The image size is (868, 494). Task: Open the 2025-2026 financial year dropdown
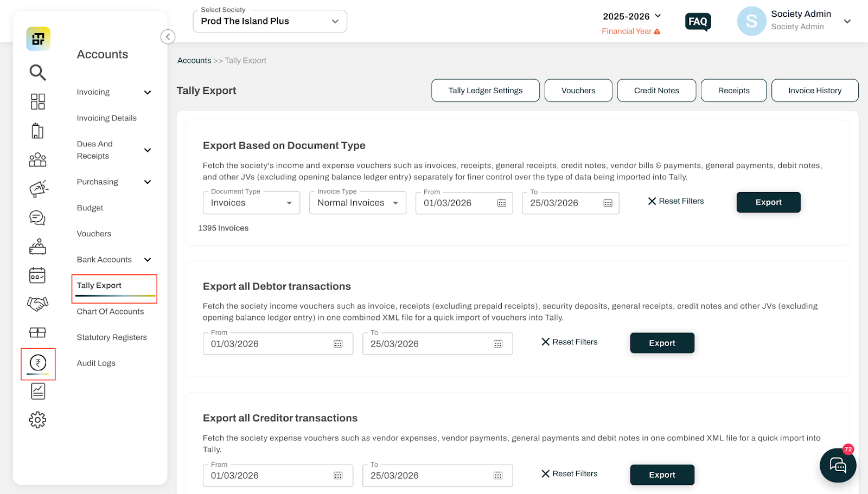pos(632,16)
